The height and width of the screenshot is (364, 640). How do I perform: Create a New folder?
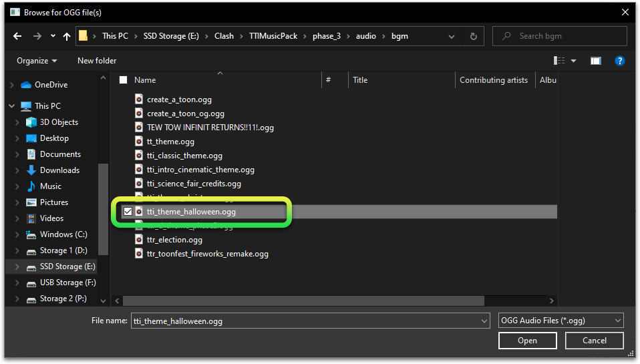pos(97,61)
